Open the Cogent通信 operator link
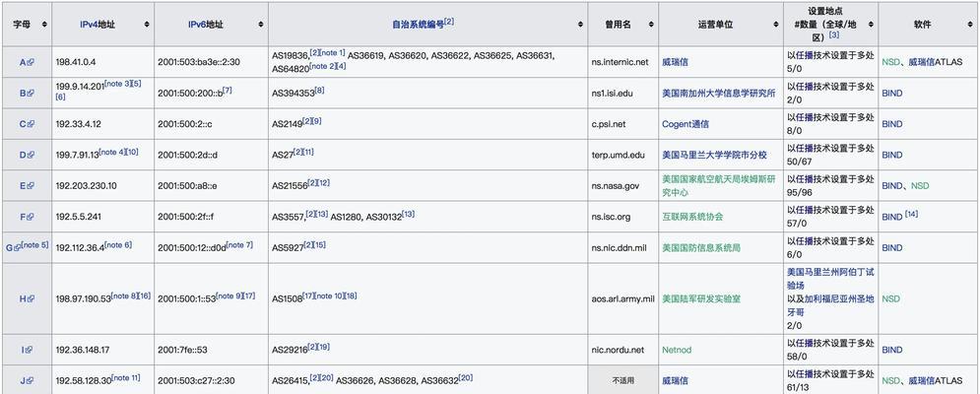This screenshot has width=980, height=394. [x=685, y=124]
